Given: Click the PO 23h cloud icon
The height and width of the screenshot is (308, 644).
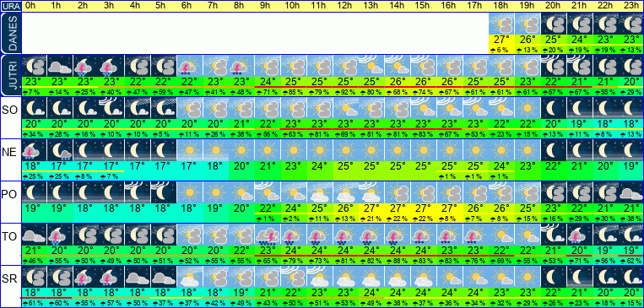Looking at the screenshot, I should [x=631, y=192].
